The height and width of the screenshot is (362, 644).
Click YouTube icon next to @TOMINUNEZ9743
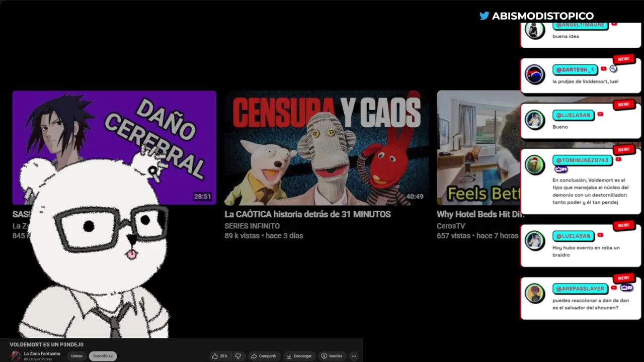tap(618, 159)
